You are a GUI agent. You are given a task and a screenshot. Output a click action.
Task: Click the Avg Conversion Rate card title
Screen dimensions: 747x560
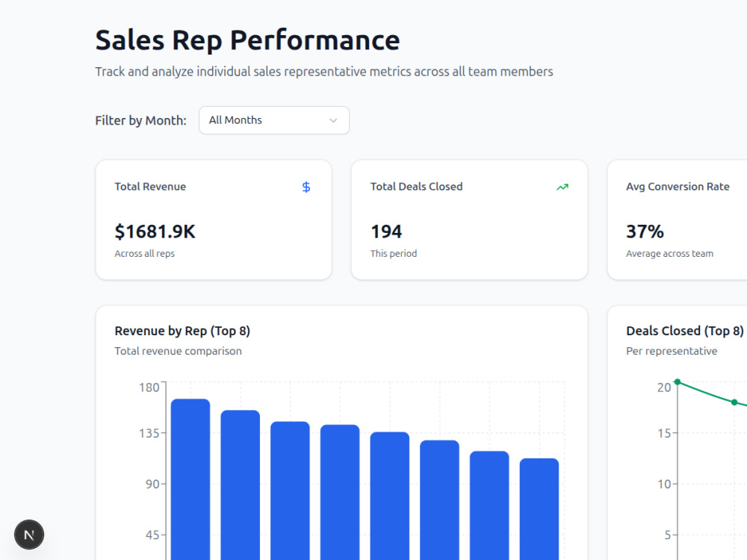[678, 187]
